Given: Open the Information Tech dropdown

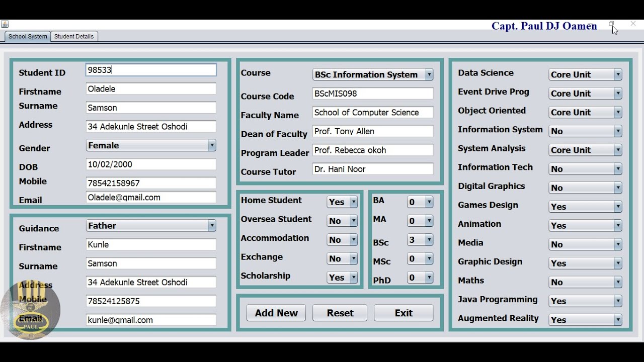Looking at the screenshot, I should click(586, 169).
